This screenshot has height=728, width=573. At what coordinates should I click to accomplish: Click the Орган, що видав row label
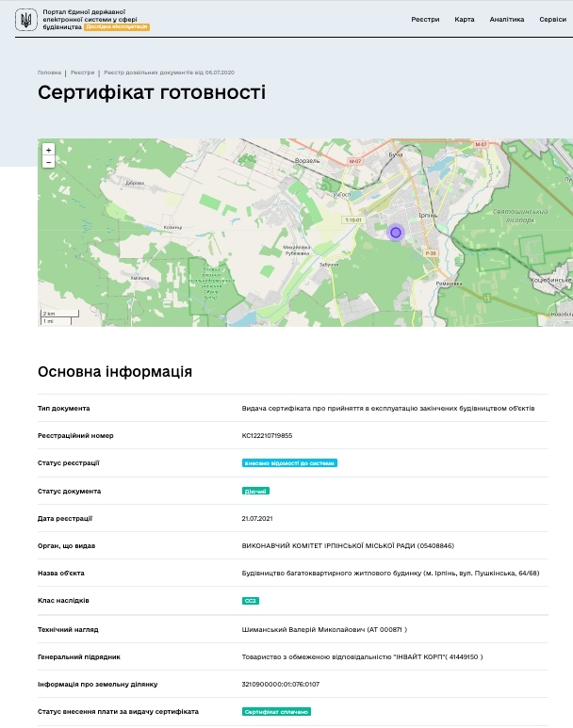(x=67, y=545)
